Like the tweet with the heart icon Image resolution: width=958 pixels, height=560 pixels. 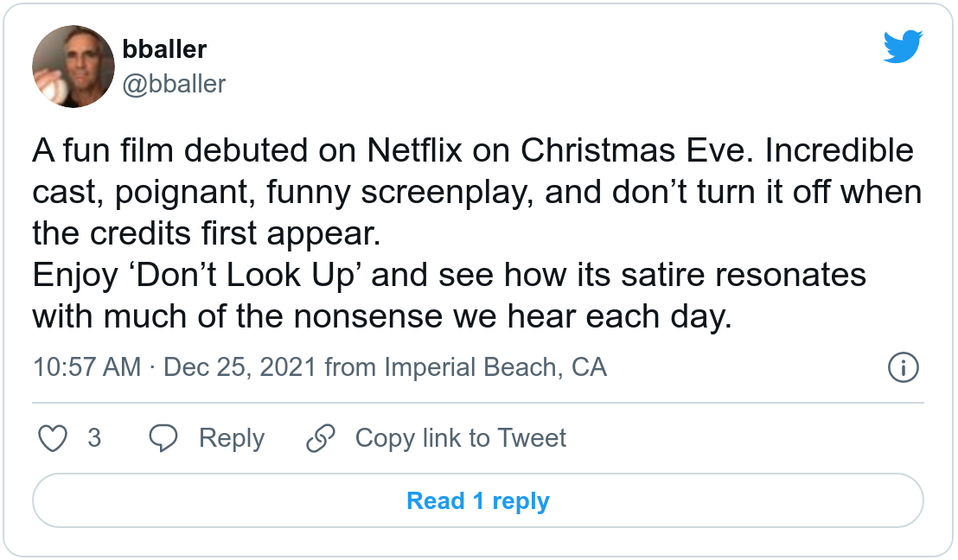(54, 438)
